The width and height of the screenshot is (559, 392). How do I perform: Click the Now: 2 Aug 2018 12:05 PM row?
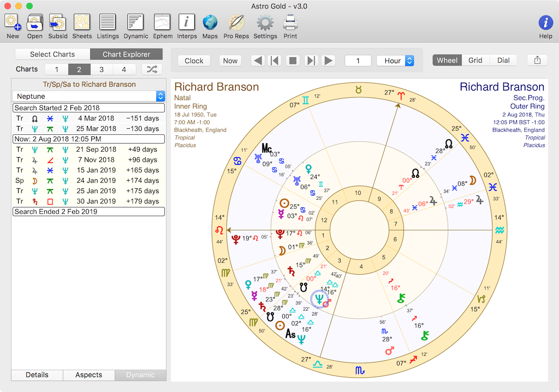coord(88,139)
